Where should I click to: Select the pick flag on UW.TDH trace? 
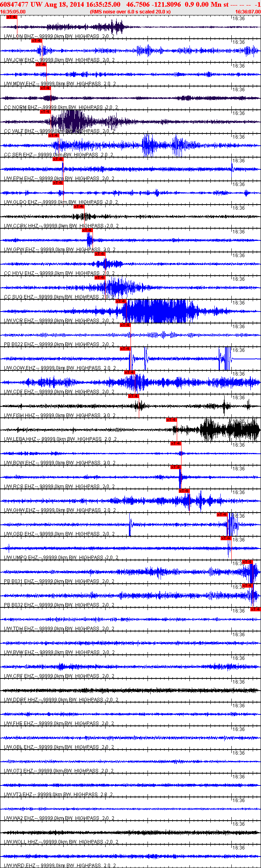[255, 609]
